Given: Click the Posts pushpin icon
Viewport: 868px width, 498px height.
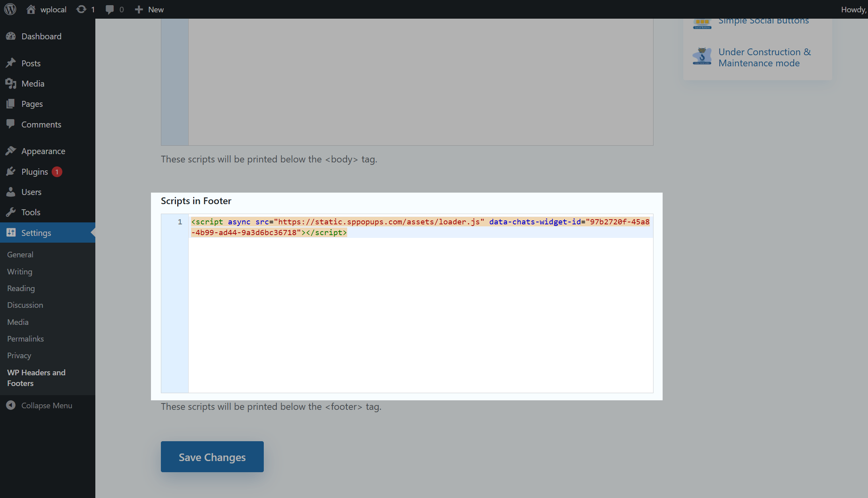Looking at the screenshot, I should [x=11, y=63].
